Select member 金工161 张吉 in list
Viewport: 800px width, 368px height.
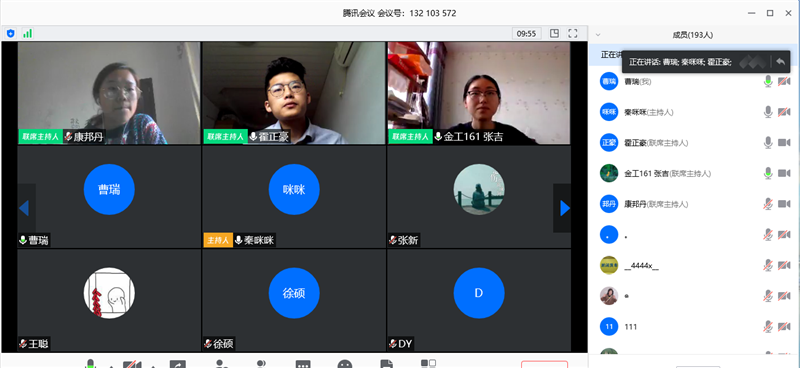(x=694, y=174)
